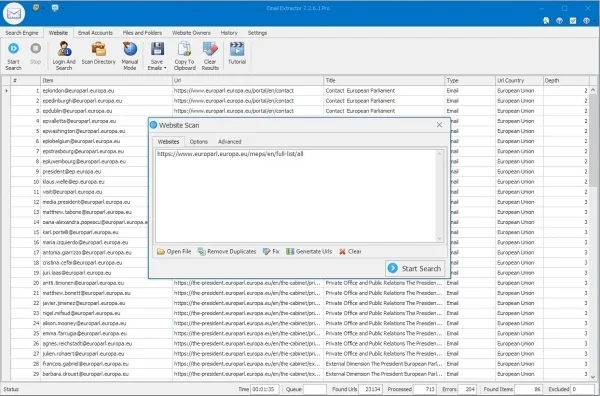Image resolution: width=600 pixels, height=396 pixels.
Task: Activate Manual Mode globe icon
Action: pos(130,49)
